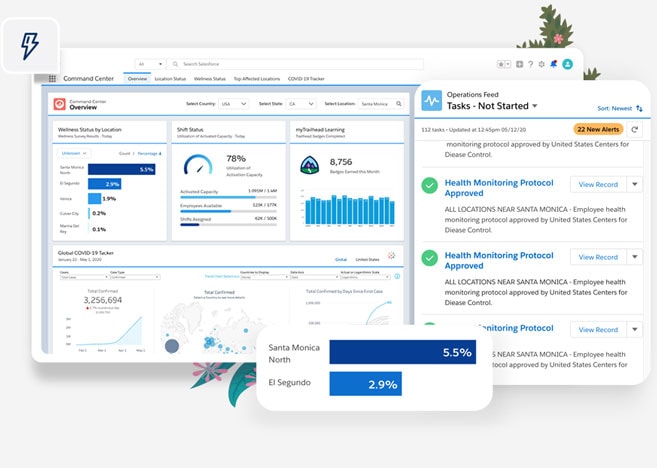Open the COVID-19 Tracker tab

[x=306, y=78]
